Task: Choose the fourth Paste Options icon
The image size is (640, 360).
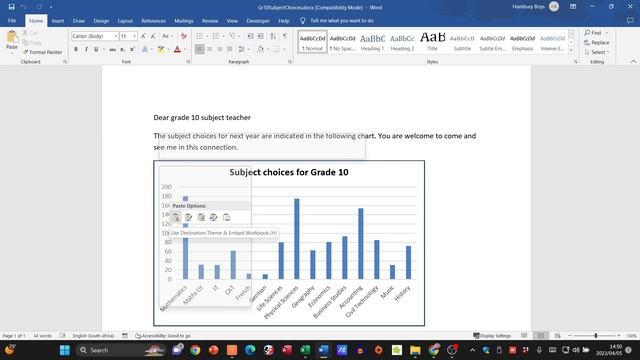Action: 213,218
